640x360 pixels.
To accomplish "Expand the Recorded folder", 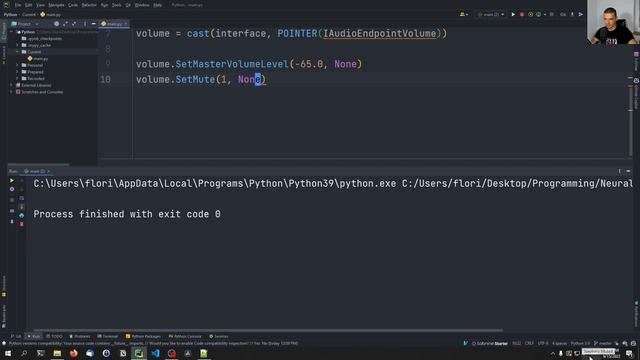I will [18, 78].
